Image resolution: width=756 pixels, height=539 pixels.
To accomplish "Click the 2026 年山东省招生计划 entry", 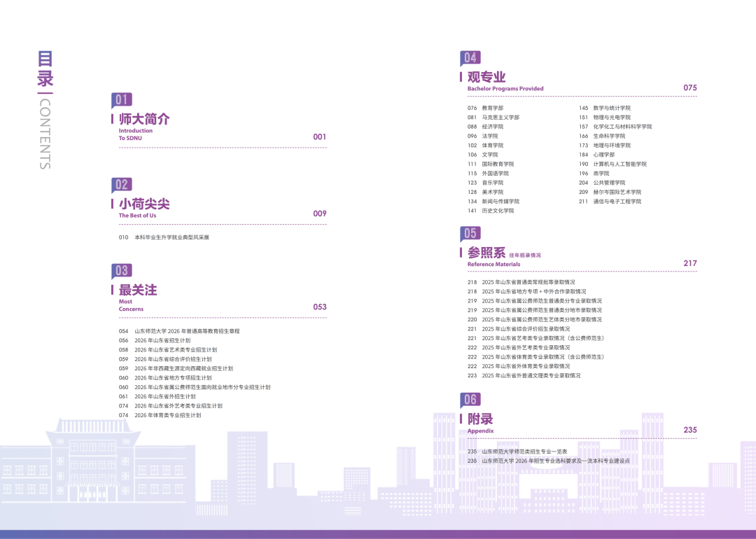I will coord(155,340).
